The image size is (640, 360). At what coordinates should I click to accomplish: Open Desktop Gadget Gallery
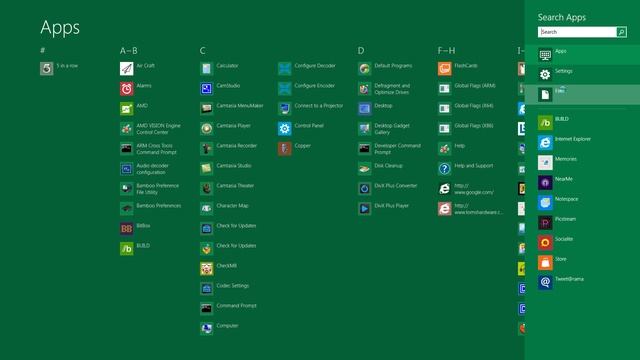(x=384, y=129)
